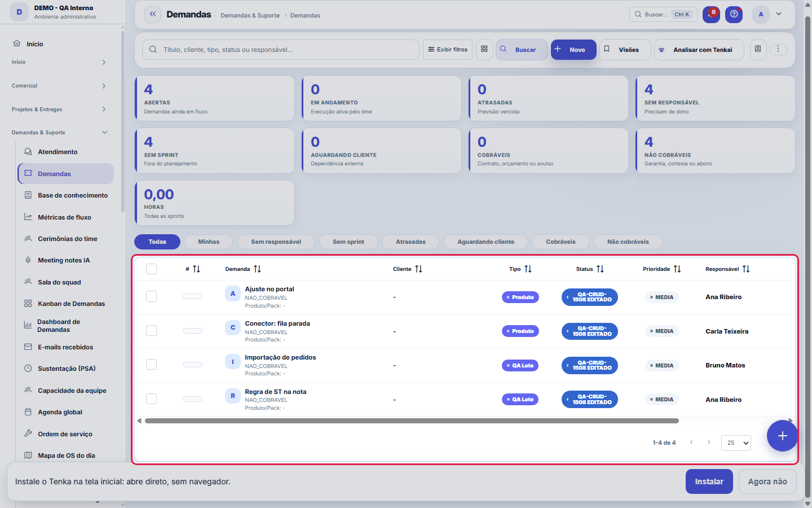
Task: Collapse the Demandas & Suporte section
Action: coord(59,133)
